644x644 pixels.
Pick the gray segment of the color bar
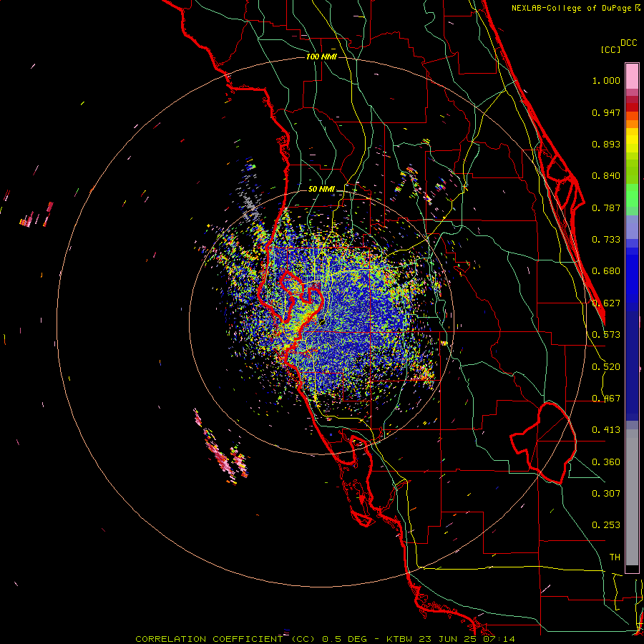[x=632, y=497]
